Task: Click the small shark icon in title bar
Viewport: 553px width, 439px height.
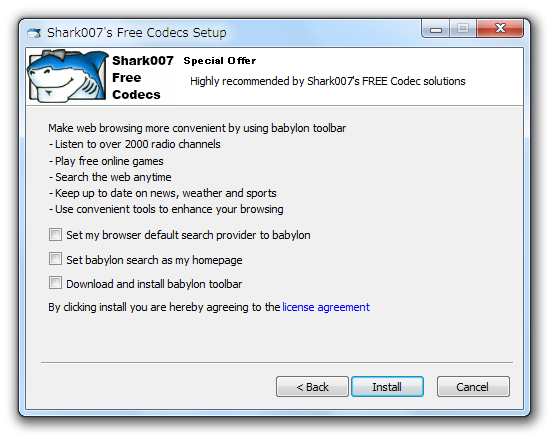Action: pyautogui.click(x=34, y=33)
